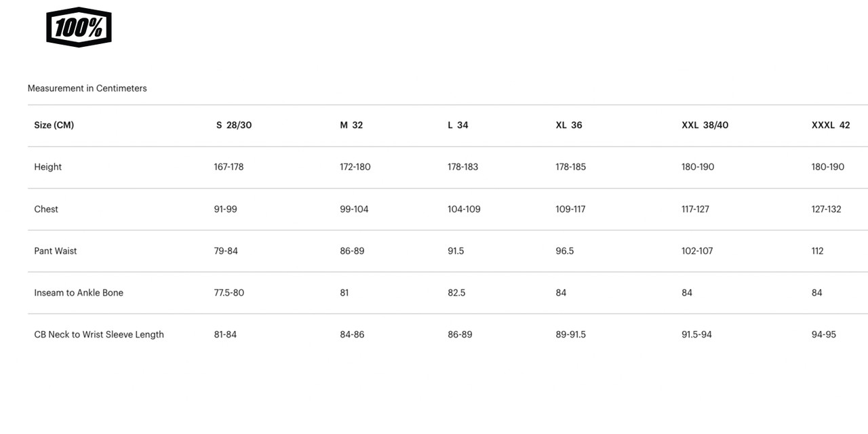Select the Chest row label
This screenshot has width=868, height=434.
(46, 209)
